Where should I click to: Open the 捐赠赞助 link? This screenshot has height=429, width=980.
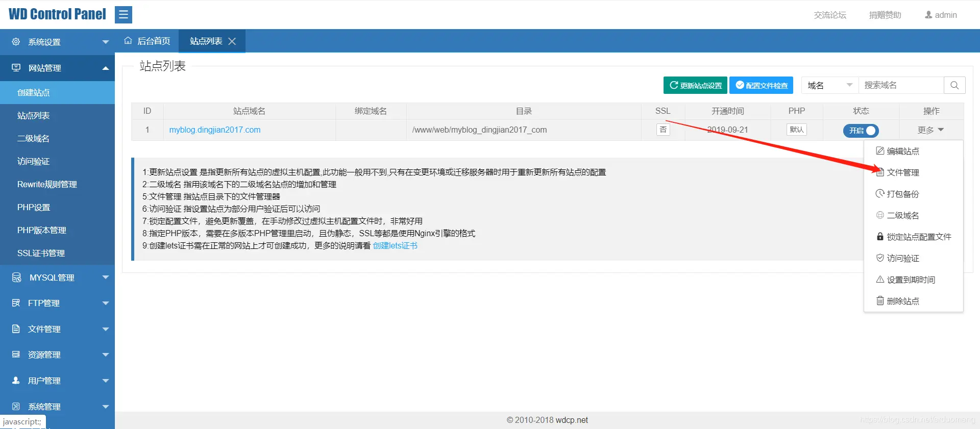(885, 15)
